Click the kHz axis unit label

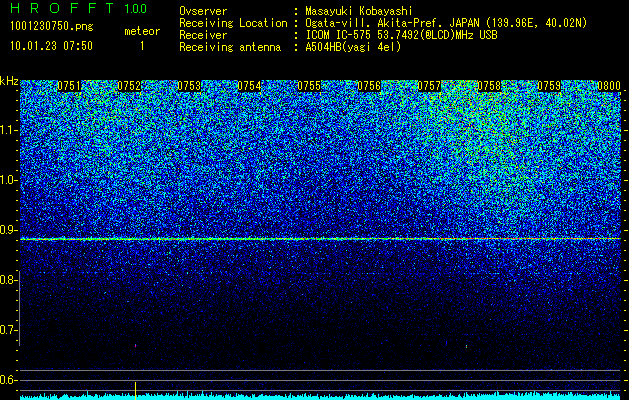9,81
